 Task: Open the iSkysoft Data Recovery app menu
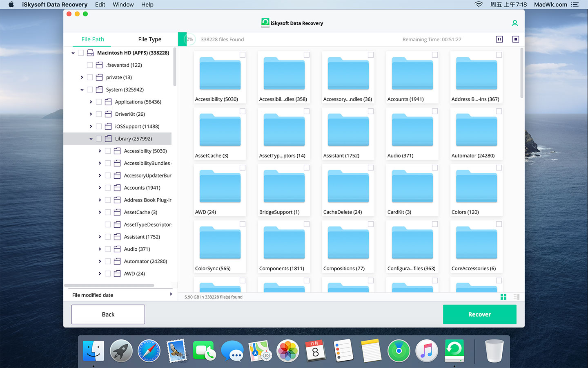[x=55, y=4]
